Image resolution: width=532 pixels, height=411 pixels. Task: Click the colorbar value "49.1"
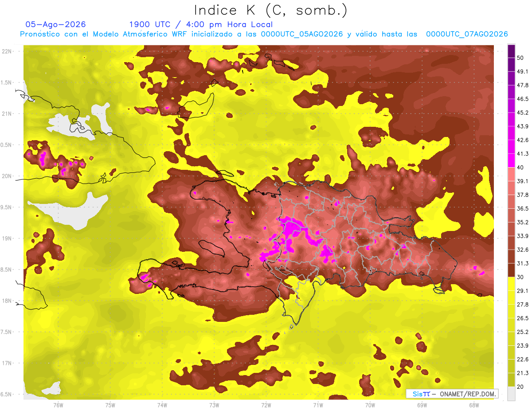pos(523,71)
